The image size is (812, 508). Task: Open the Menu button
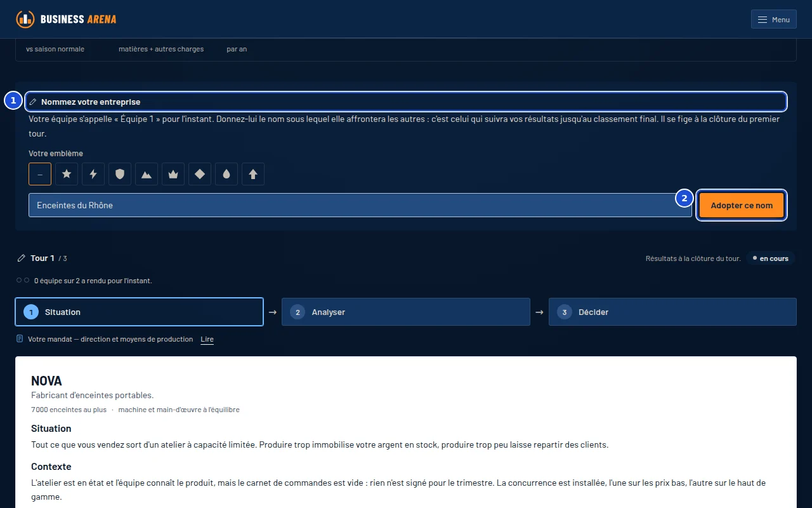773,20
